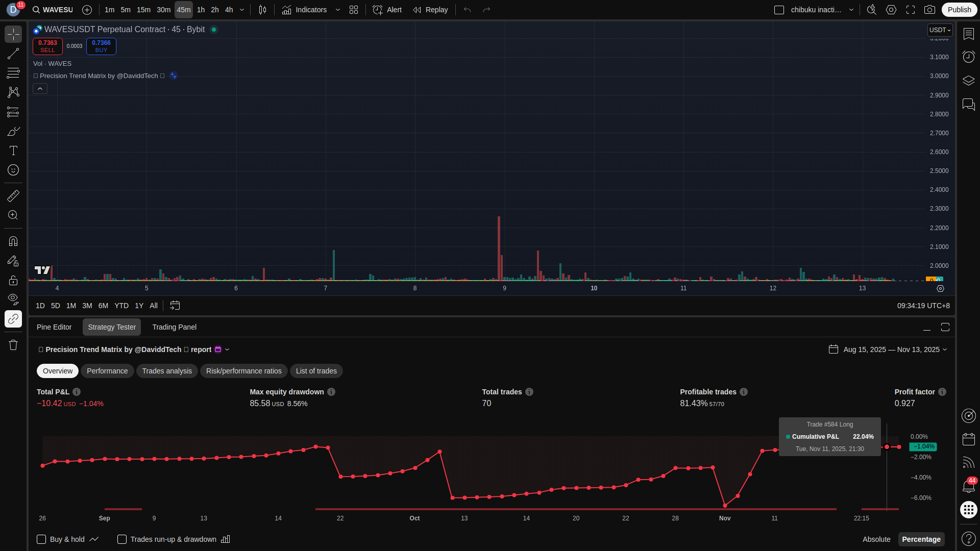980x551 pixels.
Task: Switch equity chart to Absolute
Action: click(x=876, y=539)
